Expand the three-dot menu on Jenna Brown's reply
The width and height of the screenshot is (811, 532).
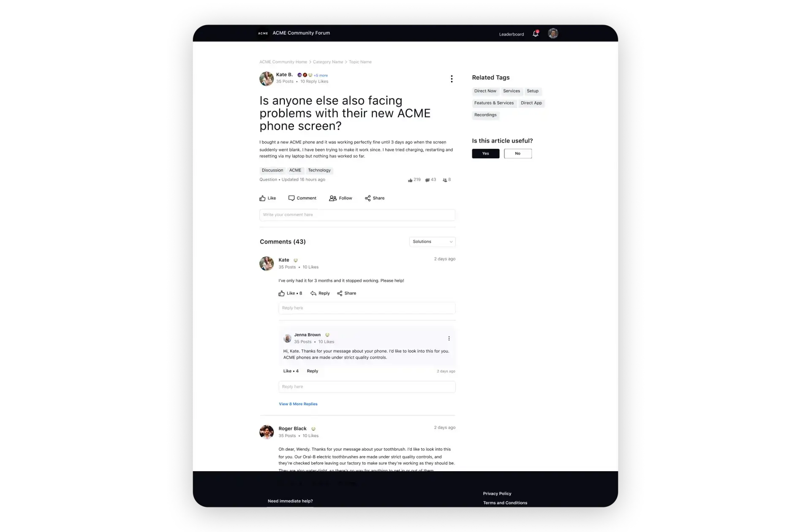(449, 338)
